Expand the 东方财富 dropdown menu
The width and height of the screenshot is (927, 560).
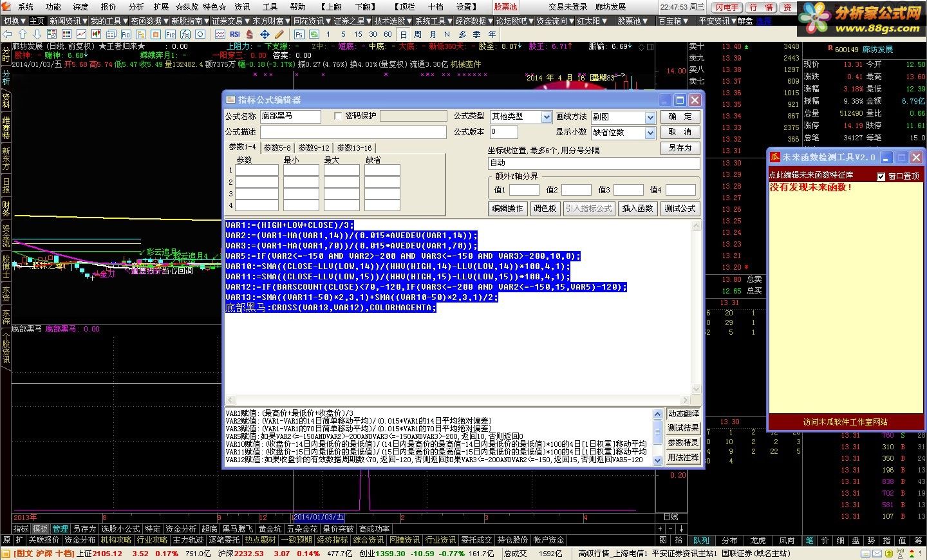pyautogui.click(x=270, y=21)
